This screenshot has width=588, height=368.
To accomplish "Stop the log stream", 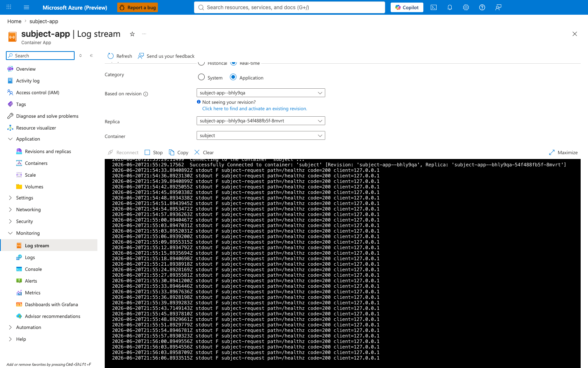I will [154, 152].
